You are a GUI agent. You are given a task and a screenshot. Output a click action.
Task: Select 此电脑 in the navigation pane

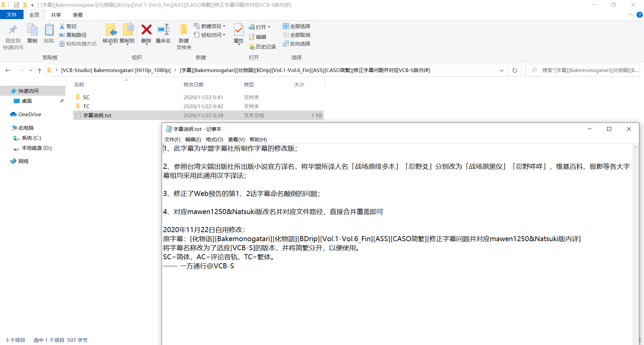(x=22, y=128)
